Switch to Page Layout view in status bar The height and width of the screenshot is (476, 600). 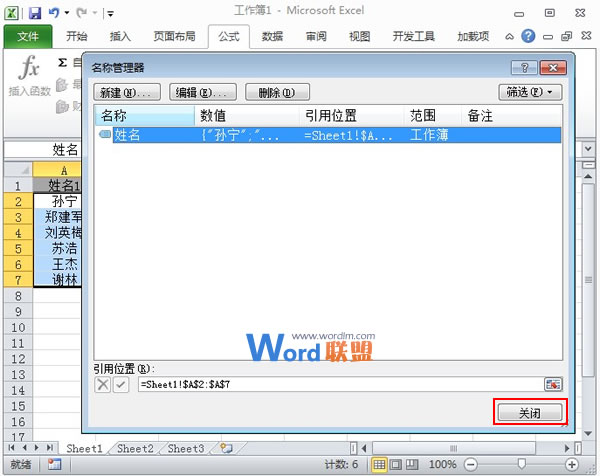pyautogui.click(x=398, y=465)
